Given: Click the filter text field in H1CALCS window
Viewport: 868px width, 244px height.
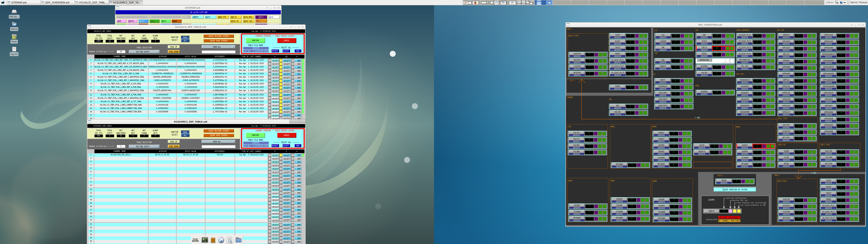Looking at the screenshot, I should click(x=218, y=52).
